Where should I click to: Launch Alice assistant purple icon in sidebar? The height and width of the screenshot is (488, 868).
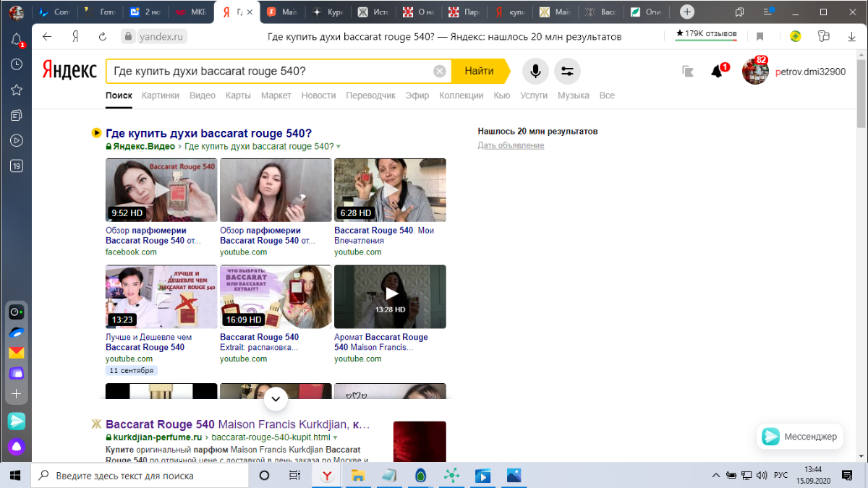16,446
